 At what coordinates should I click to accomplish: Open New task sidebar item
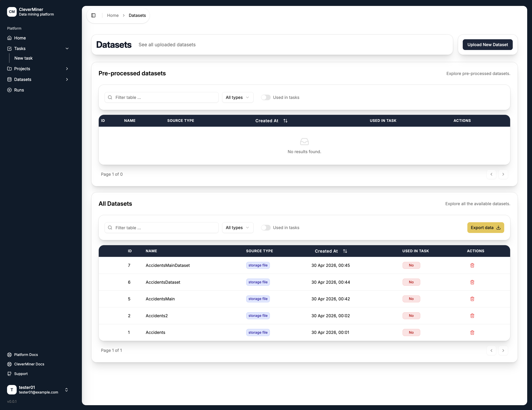tap(23, 58)
